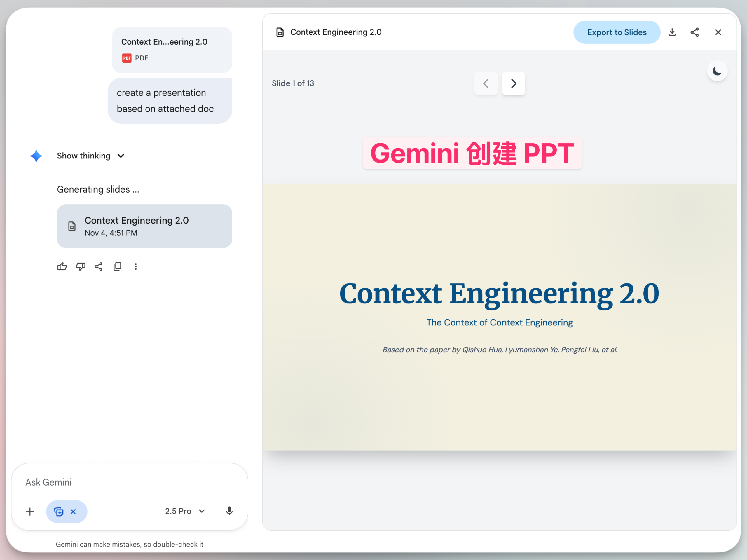Give the response a thumbs down

click(x=81, y=266)
